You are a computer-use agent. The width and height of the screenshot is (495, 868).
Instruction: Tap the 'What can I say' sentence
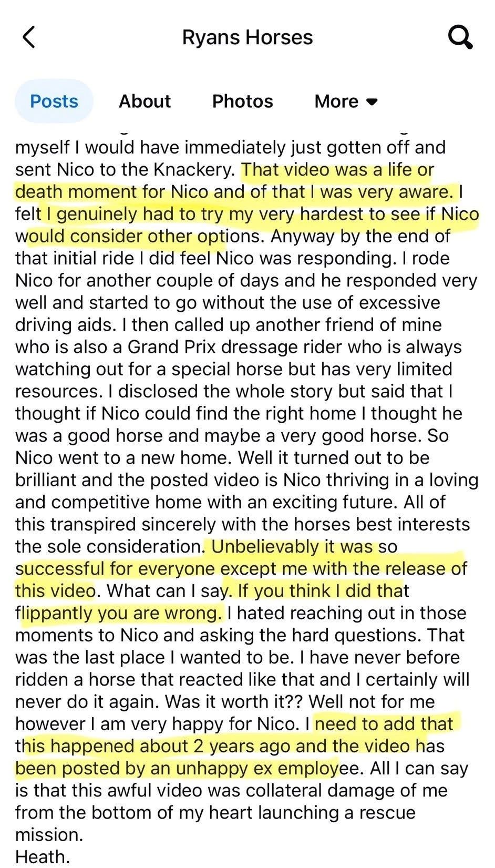point(167,591)
